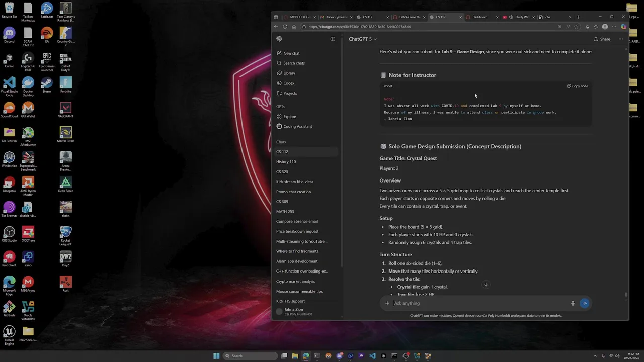This screenshot has height=362, width=644.
Task: Go back in the browser
Action: tap(276, 27)
